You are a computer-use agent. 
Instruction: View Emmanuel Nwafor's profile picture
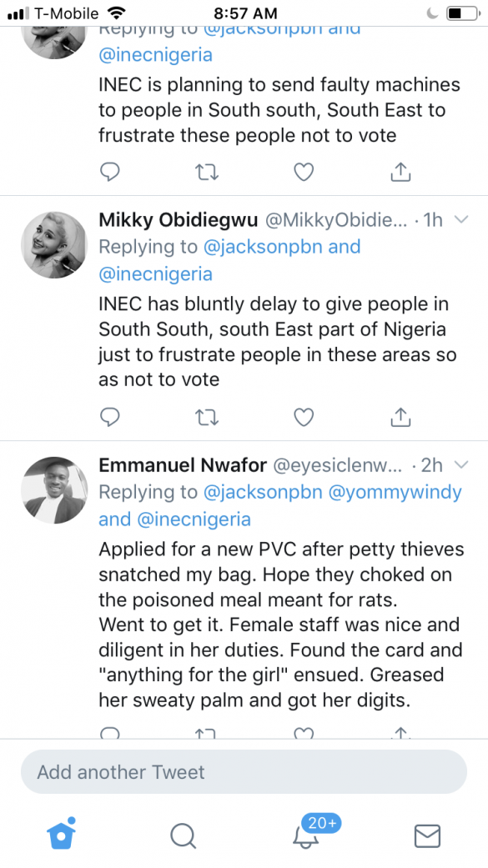[54, 490]
